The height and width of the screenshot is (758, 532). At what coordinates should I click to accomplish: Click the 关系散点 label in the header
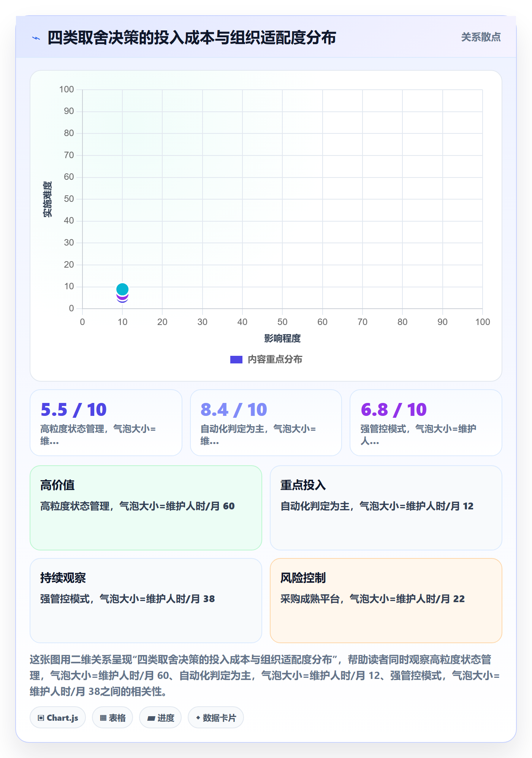[x=481, y=37]
